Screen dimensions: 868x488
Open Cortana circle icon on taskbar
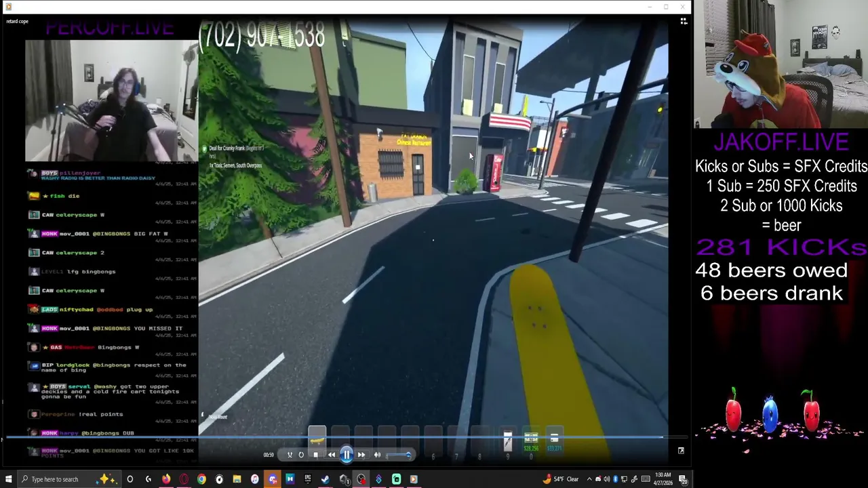tap(130, 479)
